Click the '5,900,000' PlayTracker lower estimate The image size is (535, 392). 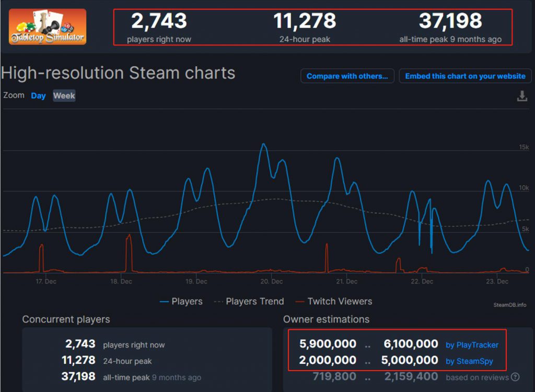[328, 344]
